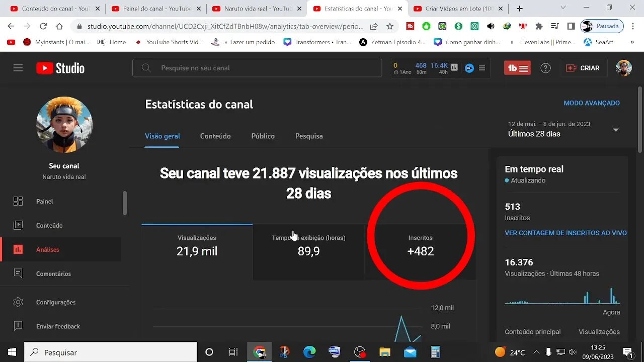Click the green thumbs-up extension icon
The image size is (644, 362).
426,27
